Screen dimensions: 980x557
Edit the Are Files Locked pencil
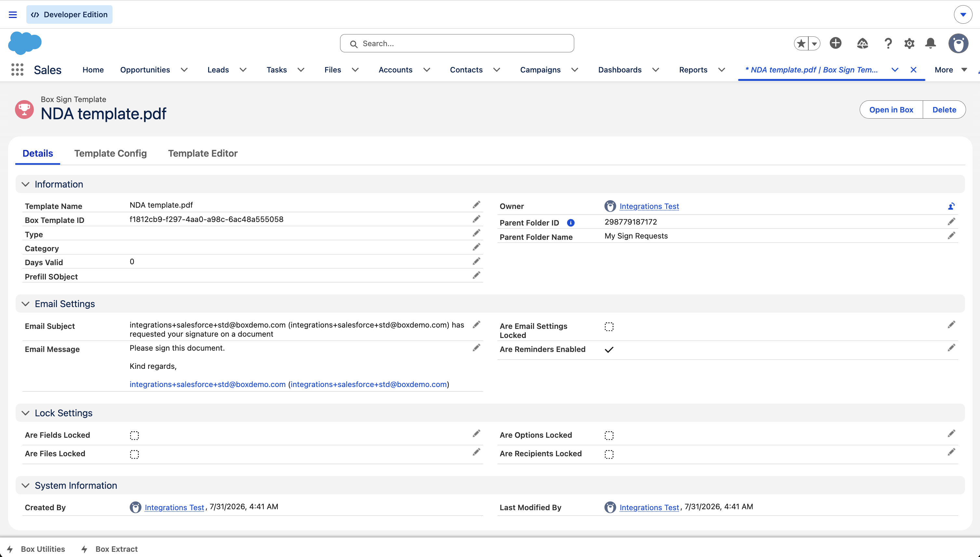pyautogui.click(x=476, y=452)
